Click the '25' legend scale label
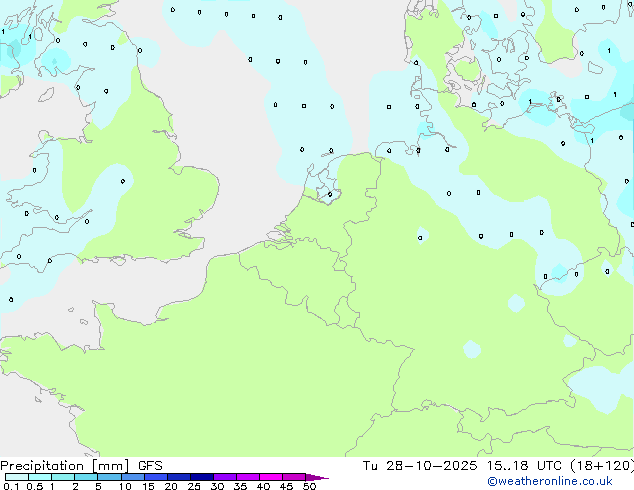634x490 pixels. click(194, 486)
